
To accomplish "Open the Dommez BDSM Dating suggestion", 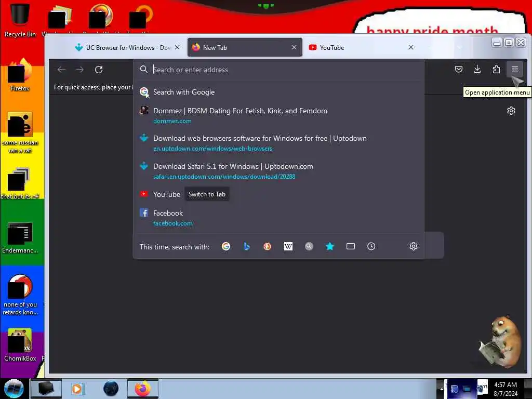I will point(278,115).
